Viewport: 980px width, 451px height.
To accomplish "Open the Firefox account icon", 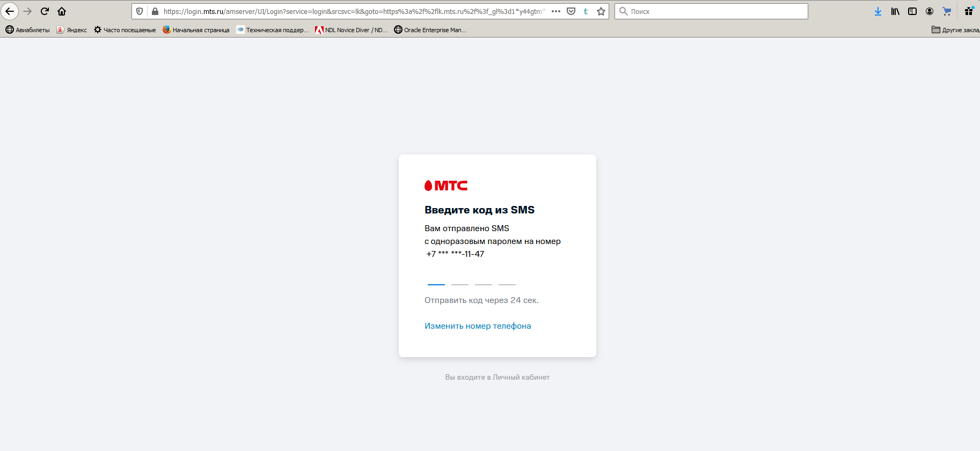I will click(930, 11).
